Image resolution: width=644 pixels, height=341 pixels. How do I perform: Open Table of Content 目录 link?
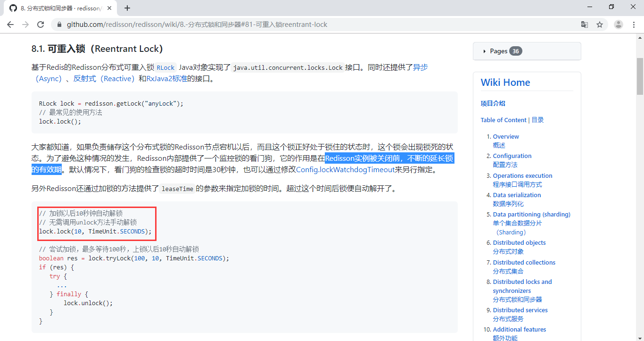click(512, 120)
